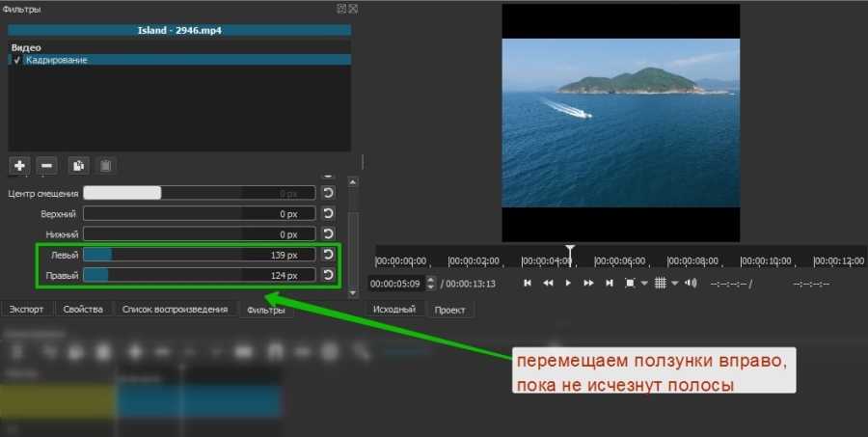
Task: Click on the Левый crop slider
Action: coord(199,255)
